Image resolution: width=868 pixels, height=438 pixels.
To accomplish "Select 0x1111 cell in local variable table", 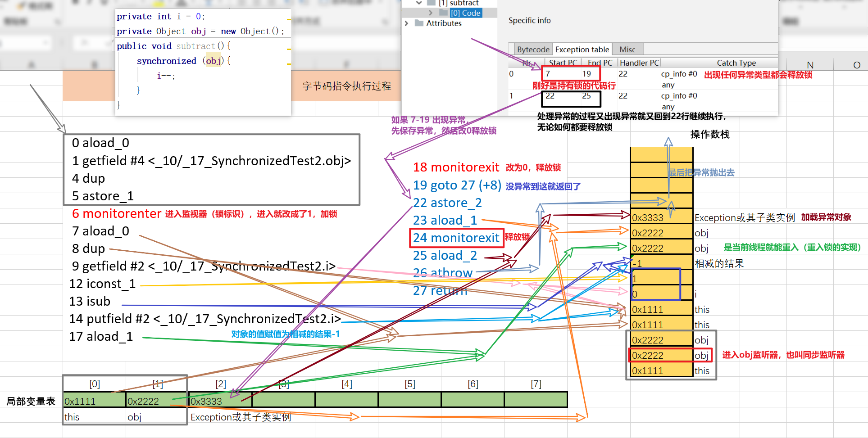I will pyautogui.click(x=95, y=401).
